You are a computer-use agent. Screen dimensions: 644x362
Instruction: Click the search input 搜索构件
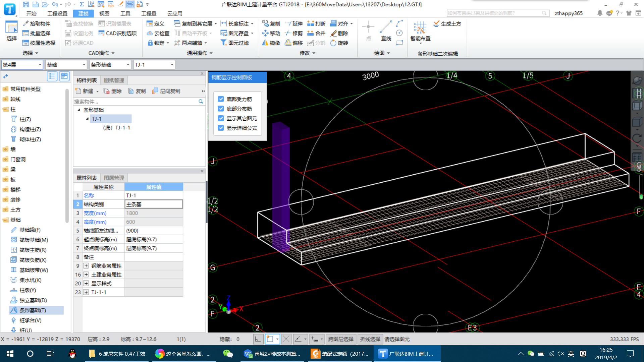click(136, 102)
